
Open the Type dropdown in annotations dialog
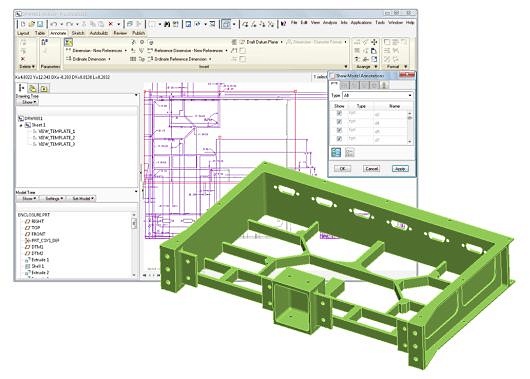(378, 95)
